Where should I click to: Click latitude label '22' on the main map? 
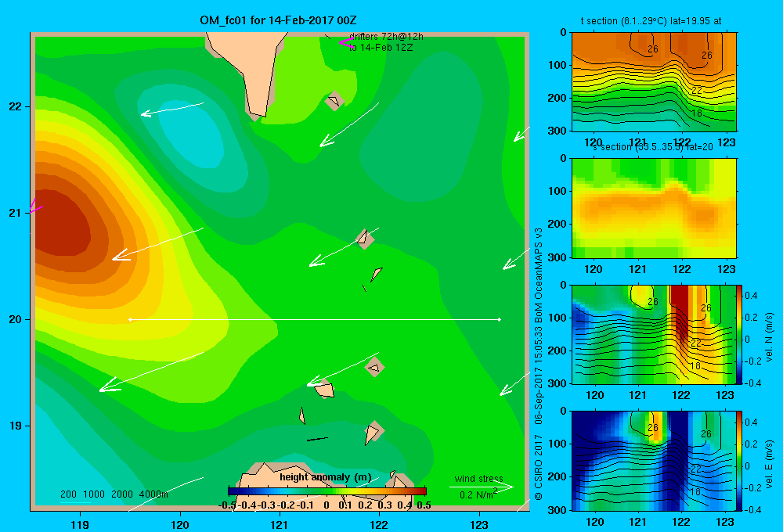coord(15,107)
